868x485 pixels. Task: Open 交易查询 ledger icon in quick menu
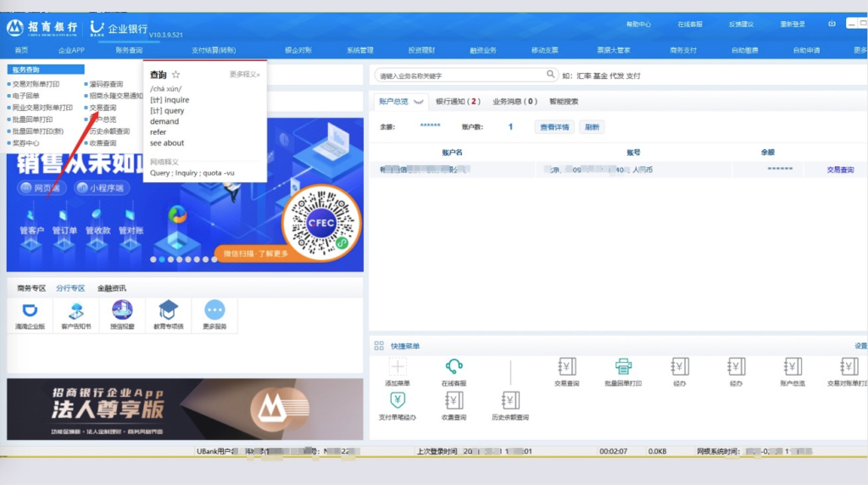[x=567, y=366]
